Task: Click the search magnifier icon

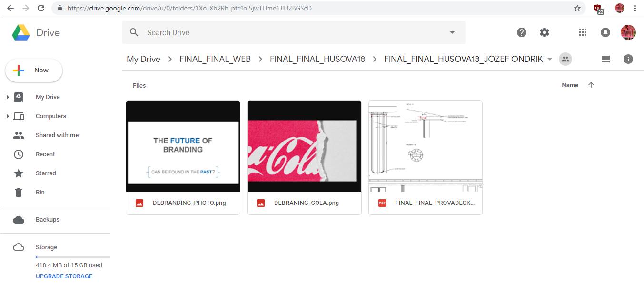Action: point(134,32)
